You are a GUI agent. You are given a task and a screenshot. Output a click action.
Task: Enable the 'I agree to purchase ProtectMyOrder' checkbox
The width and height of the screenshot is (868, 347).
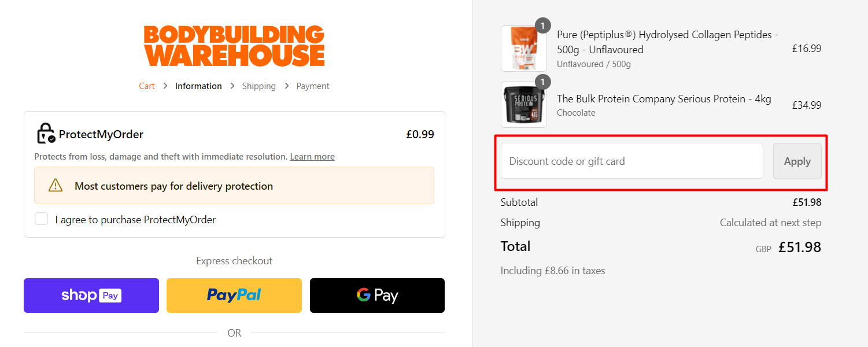tap(41, 219)
